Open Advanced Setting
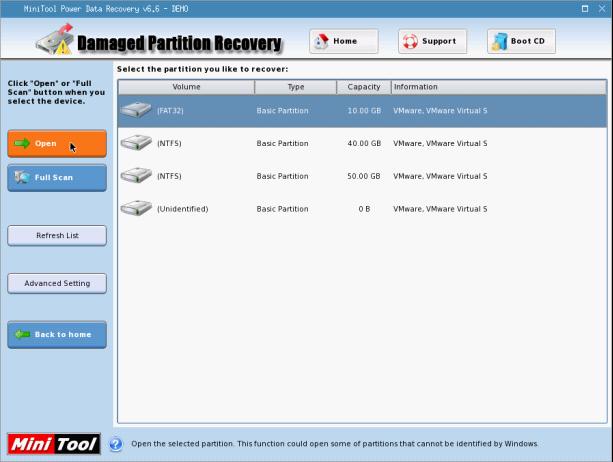613x462 pixels. 57,283
